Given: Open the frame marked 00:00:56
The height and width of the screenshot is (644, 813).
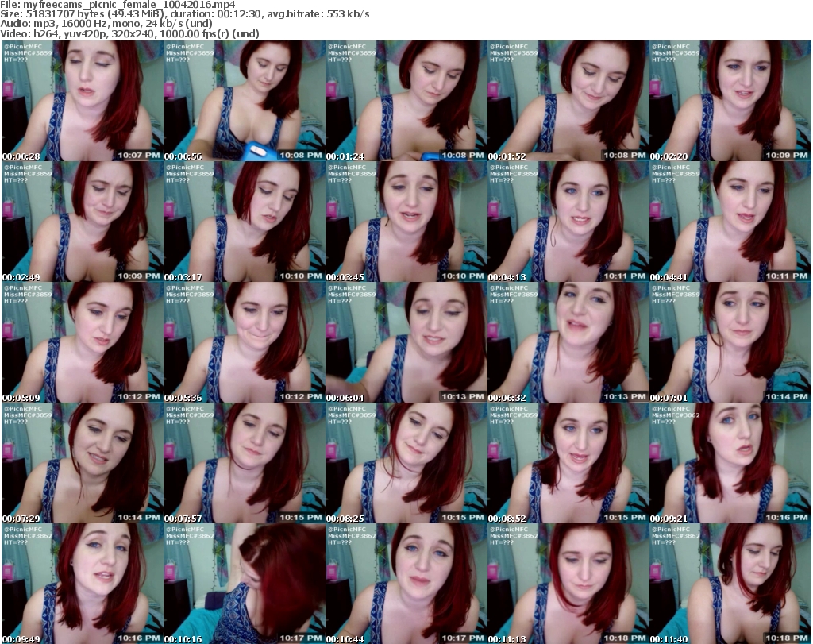Looking at the screenshot, I should [244, 101].
